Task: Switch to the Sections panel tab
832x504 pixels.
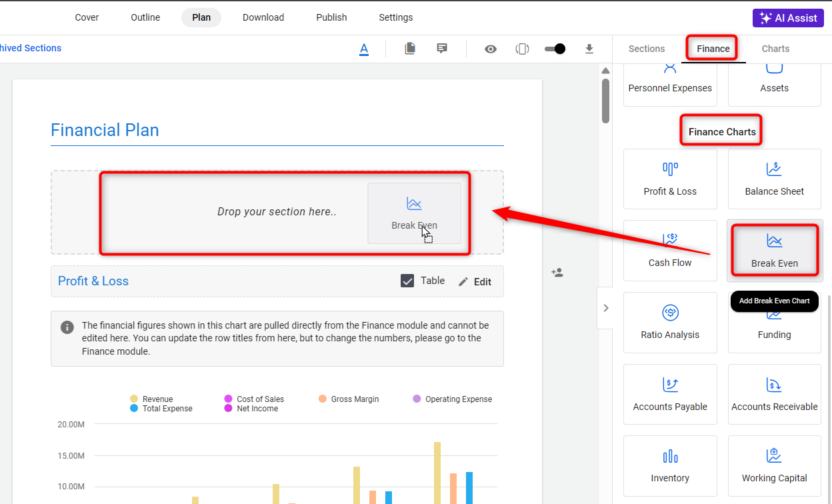Action: click(x=647, y=49)
